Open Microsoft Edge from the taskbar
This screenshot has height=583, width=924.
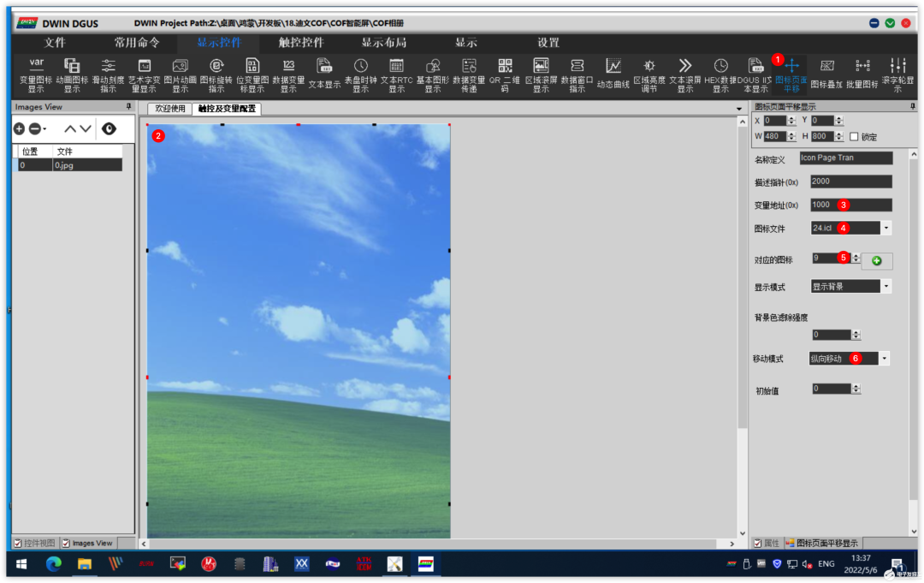(54, 563)
